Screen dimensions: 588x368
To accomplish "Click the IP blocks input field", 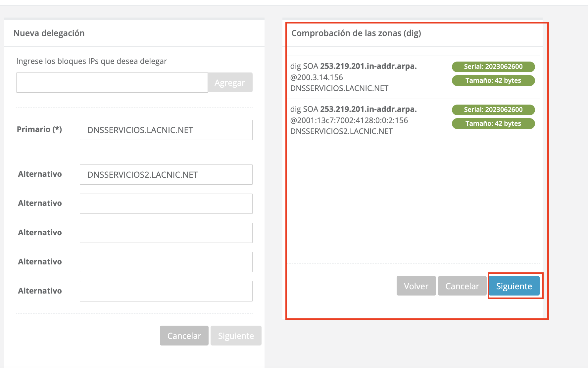I will pos(112,83).
